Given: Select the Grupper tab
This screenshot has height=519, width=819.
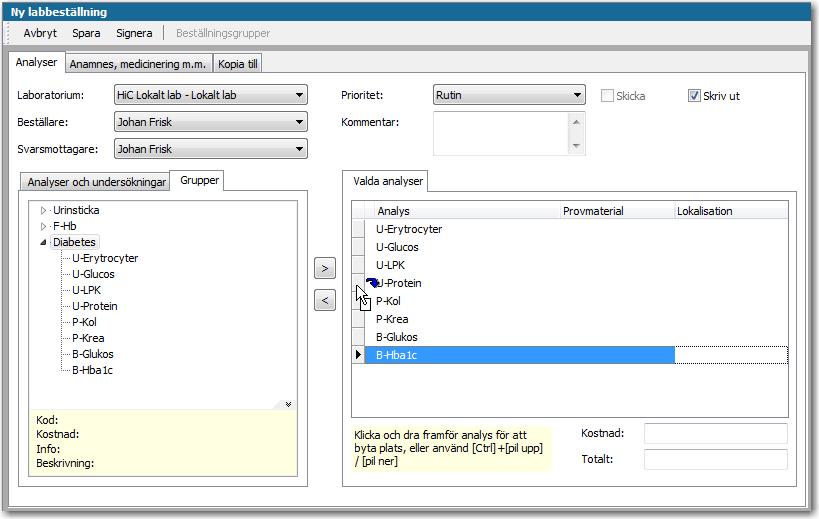Looking at the screenshot, I should click(199, 180).
